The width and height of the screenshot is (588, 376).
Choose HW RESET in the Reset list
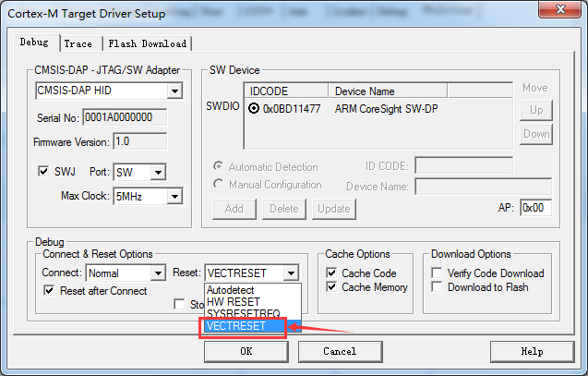click(253, 302)
